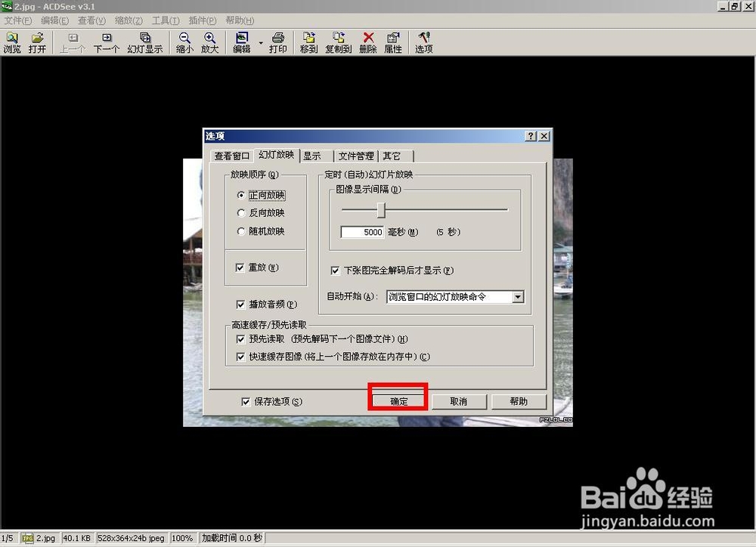This screenshot has height=547, width=756.
Task: Click the ACDSee title bar app icon
Action: pyautogui.click(x=6, y=6)
